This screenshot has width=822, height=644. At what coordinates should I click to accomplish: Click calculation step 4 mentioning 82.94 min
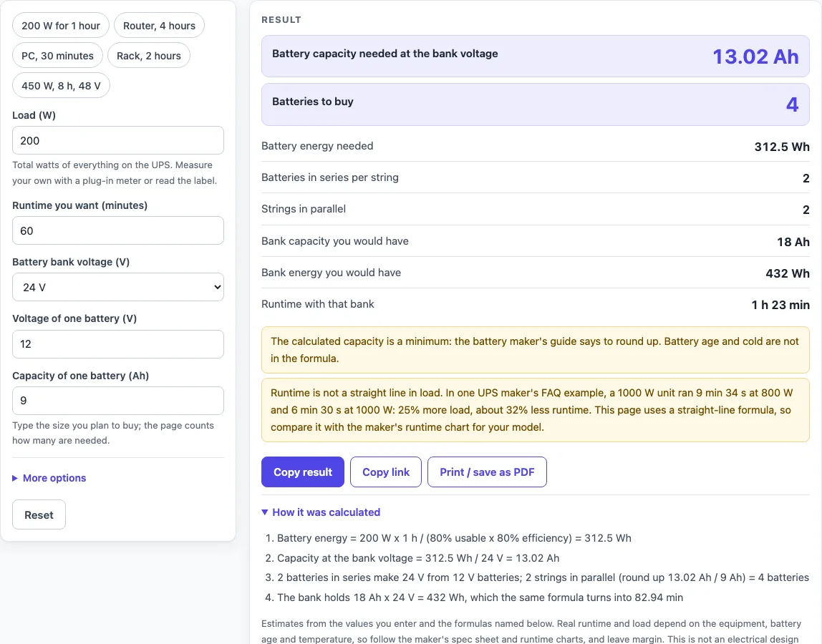point(480,597)
